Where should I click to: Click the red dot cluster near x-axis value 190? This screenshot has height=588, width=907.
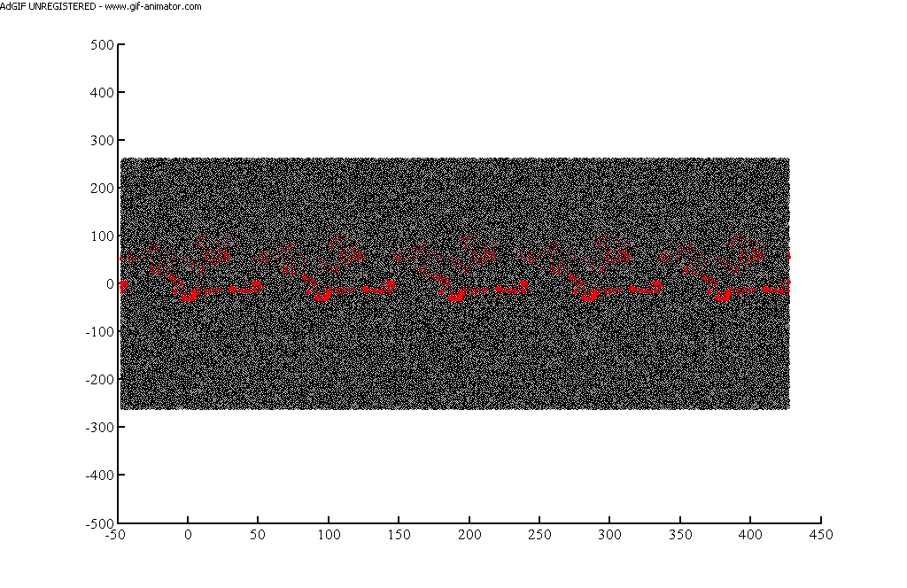(x=456, y=295)
